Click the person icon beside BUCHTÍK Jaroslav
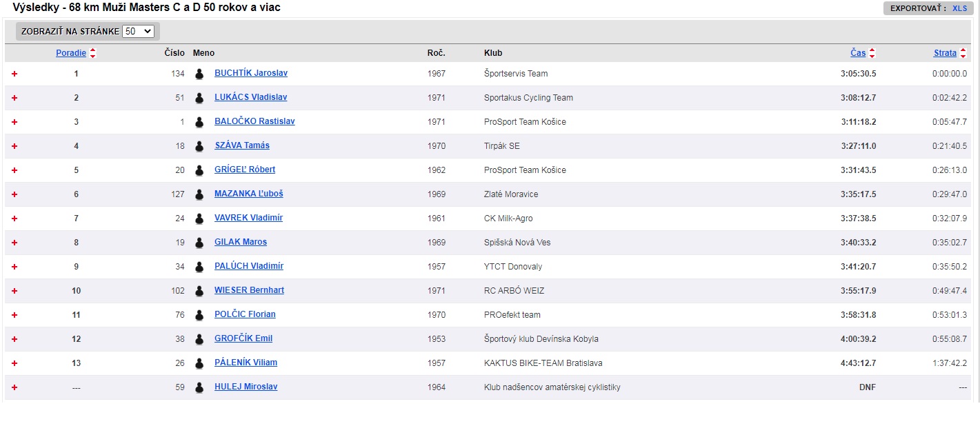Viewport: 980px width, 437px height. pyautogui.click(x=199, y=74)
